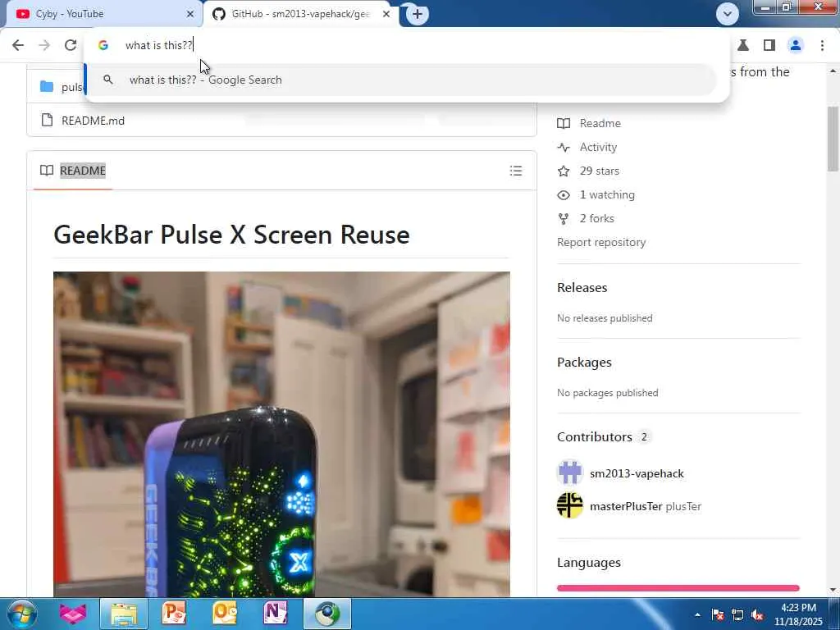
Task: Open the Releases section heading
Action: tap(582, 288)
